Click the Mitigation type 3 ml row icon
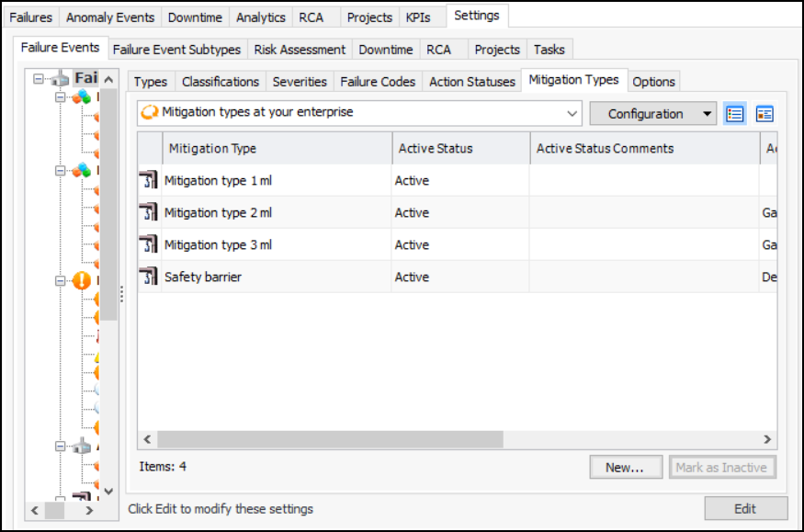 click(149, 244)
